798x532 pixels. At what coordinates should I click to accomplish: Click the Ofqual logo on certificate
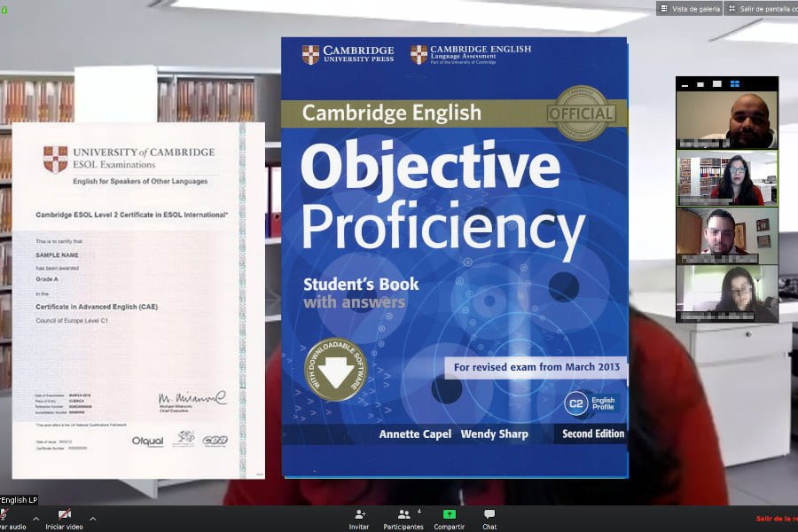[147, 441]
